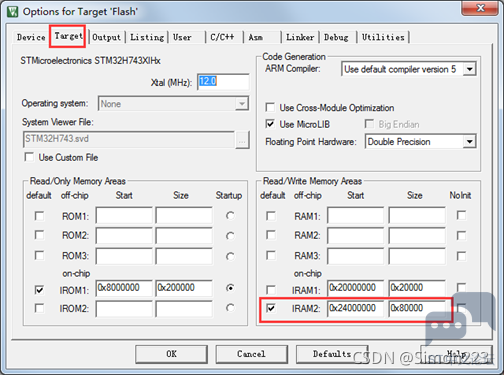Open the Debug tab
504x375 pixels.
pyautogui.click(x=336, y=37)
